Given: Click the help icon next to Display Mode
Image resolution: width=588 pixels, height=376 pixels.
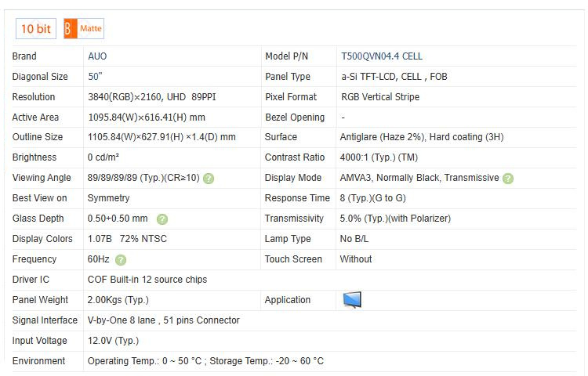Looking at the screenshot, I should pyautogui.click(x=508, y=179).
